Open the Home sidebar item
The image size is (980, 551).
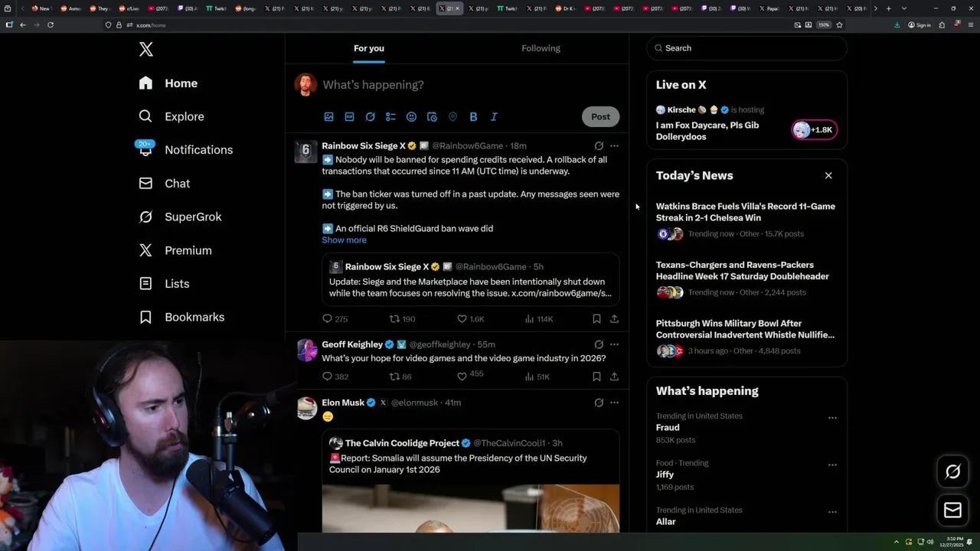point(168,83)
